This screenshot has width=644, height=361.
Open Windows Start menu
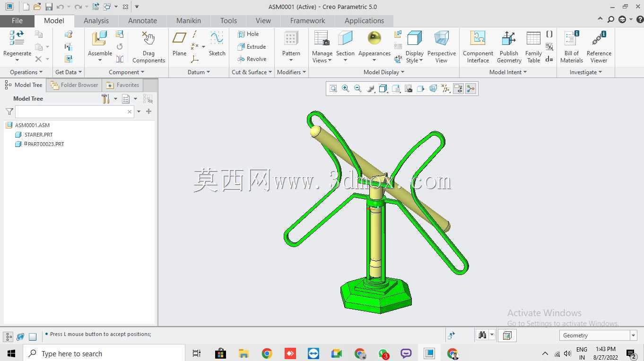point(11,353)
